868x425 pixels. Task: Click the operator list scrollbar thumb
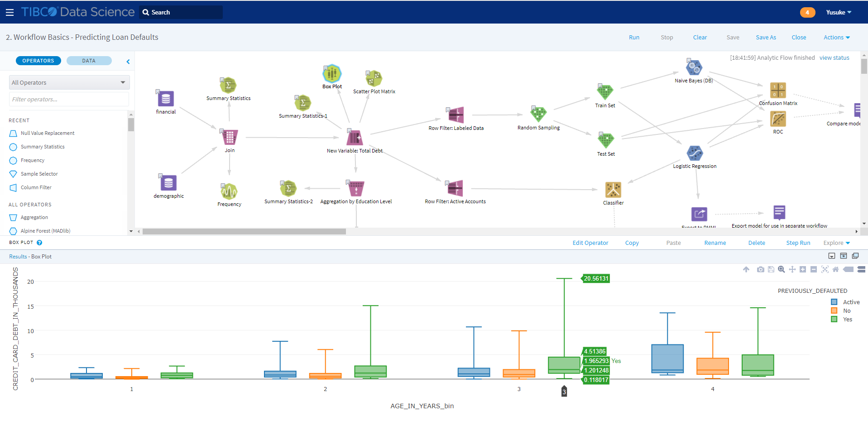click(131, 125)
